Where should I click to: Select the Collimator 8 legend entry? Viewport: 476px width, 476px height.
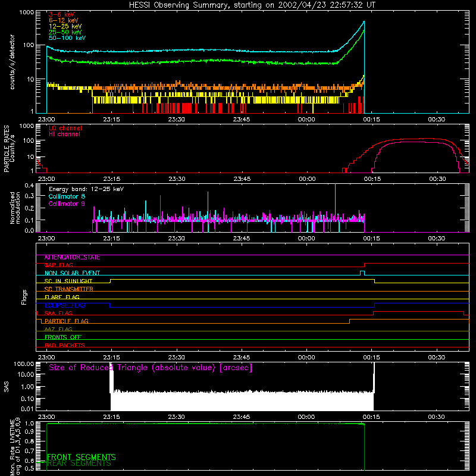[67, 196]
